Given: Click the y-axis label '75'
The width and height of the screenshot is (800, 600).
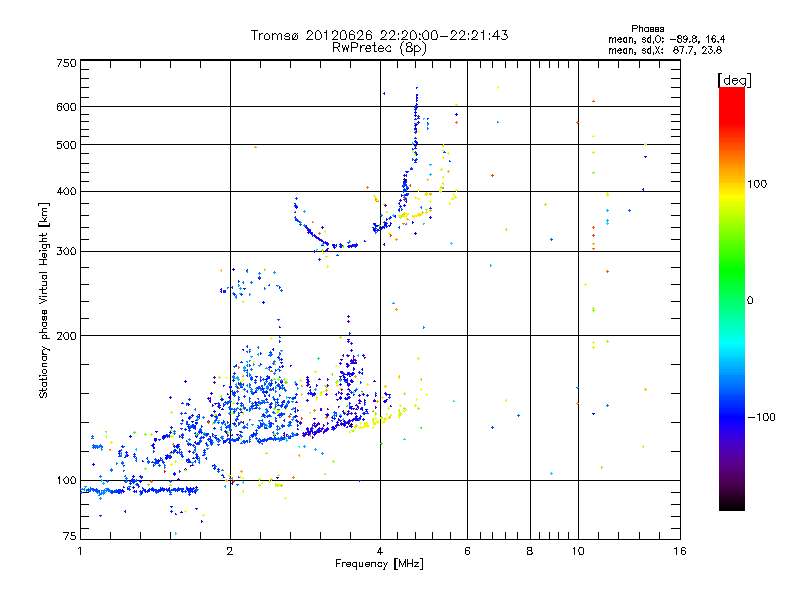Looking at the screenshot, I should click(x=70, y=536).
